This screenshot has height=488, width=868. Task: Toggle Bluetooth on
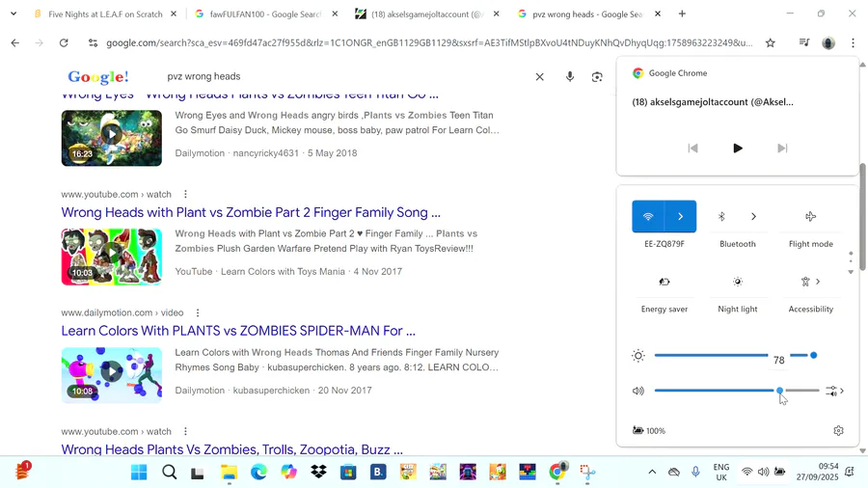(721, 216)
